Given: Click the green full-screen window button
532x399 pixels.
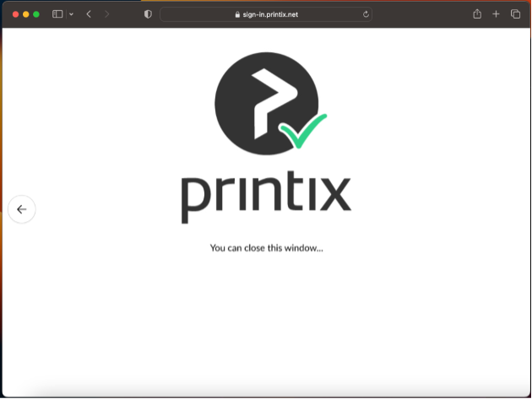Looking at the screenshot, I should (36, 14).
